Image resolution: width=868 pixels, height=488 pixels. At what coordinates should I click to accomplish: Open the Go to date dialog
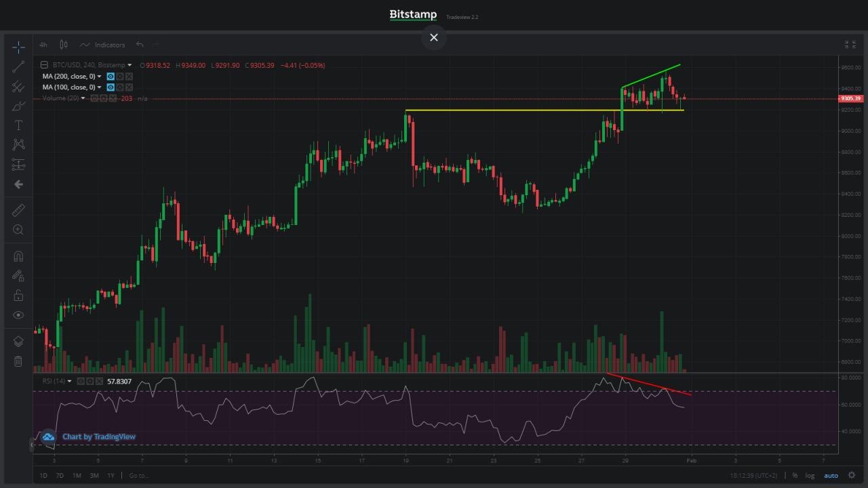[138, 476]
